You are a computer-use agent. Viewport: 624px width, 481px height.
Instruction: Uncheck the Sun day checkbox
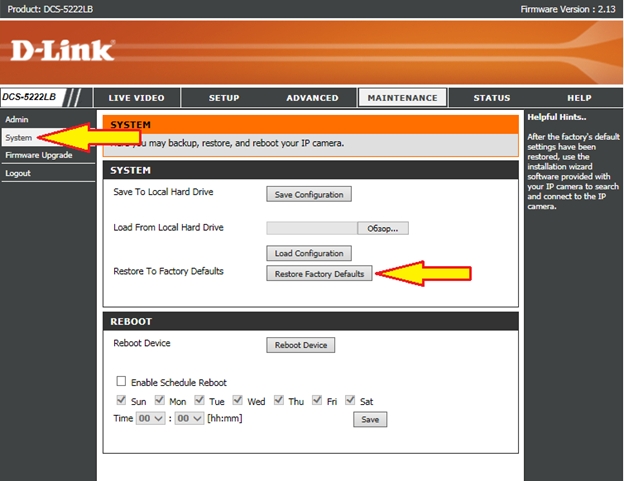122,400
